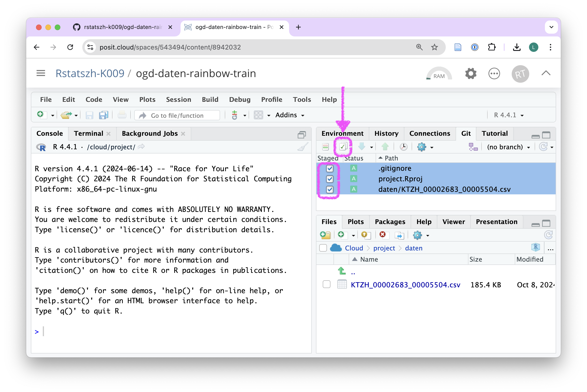This screenshot has width=587, height=392.
Task: Click the Save all documents icon
Action: [104, 115]
